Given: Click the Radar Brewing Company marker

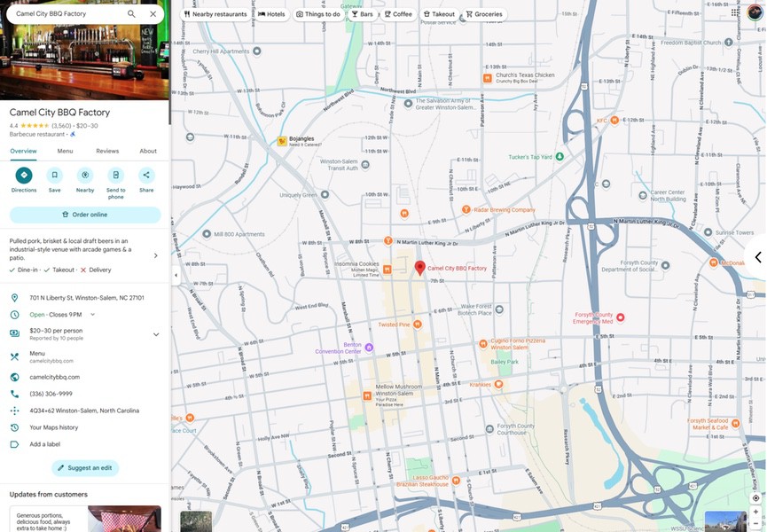Looking at the screenshot, I should [x=466, y=210].
